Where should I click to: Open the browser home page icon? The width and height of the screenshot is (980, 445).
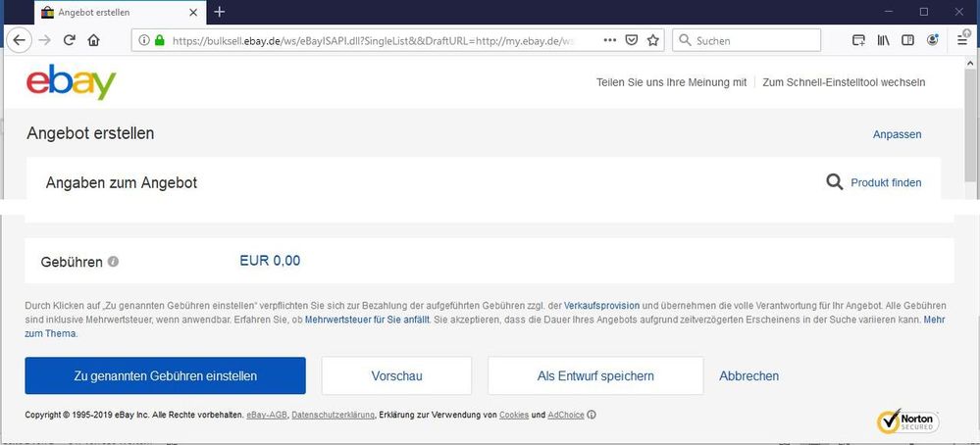(94, 40)
